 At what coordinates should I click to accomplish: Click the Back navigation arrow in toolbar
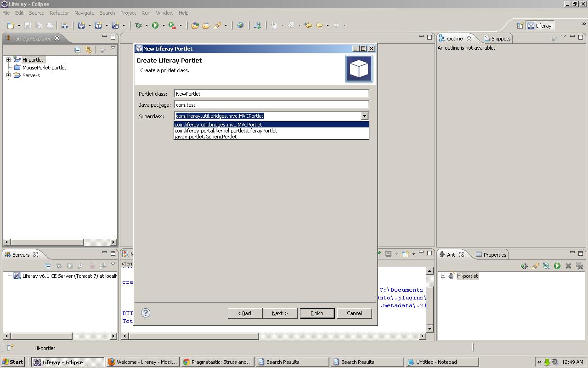click(x=319, y=25)
